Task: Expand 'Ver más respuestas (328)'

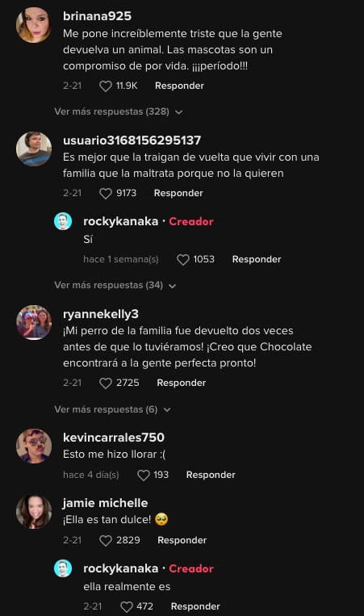Action: tap(118, 111)
